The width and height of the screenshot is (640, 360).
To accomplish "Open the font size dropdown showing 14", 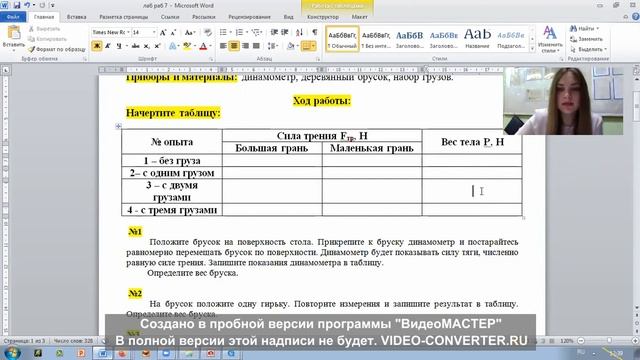I will click(154, 32).
